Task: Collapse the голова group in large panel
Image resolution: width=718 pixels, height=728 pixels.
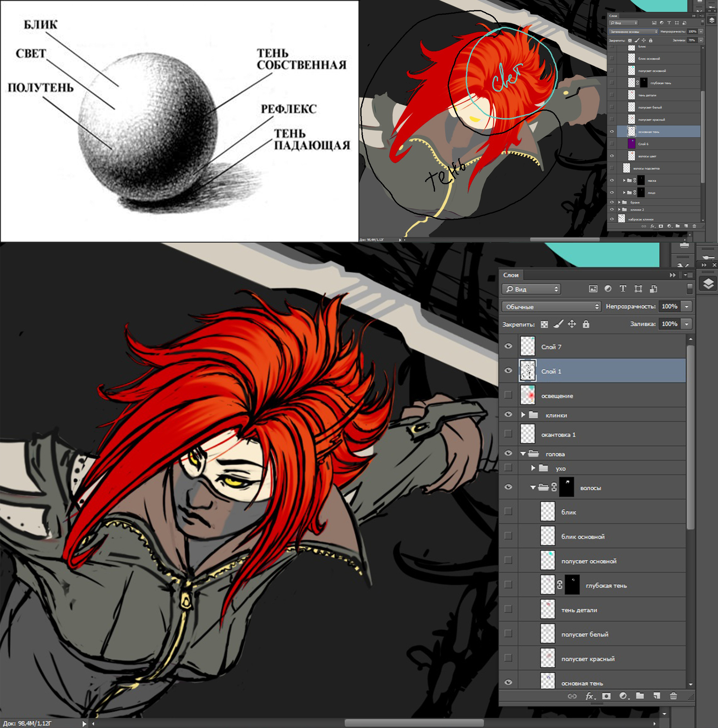Action: 523,454
